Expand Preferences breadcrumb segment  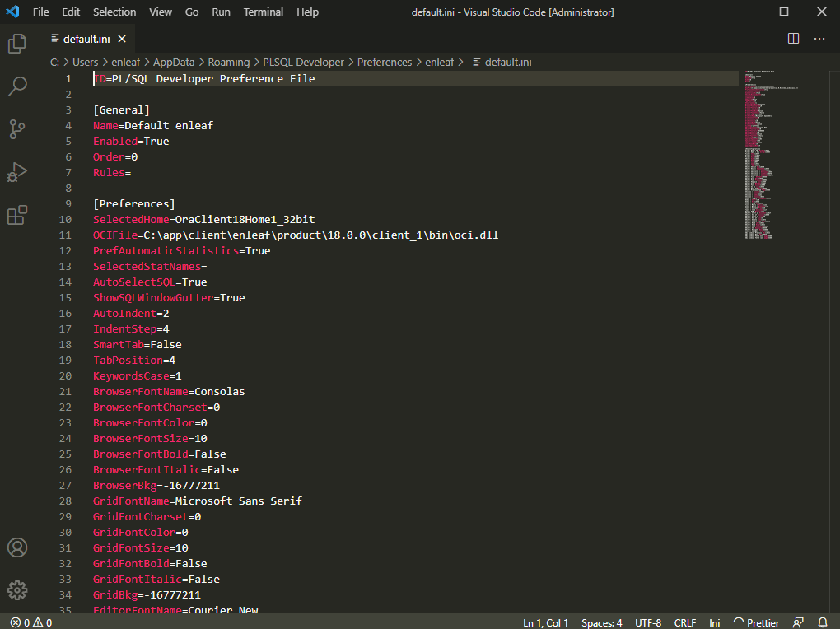pos(385,62)
